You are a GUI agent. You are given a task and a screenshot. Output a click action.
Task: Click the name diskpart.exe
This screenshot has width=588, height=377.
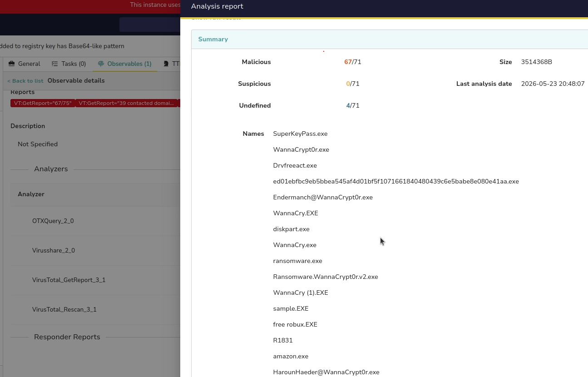click(291, 229)
